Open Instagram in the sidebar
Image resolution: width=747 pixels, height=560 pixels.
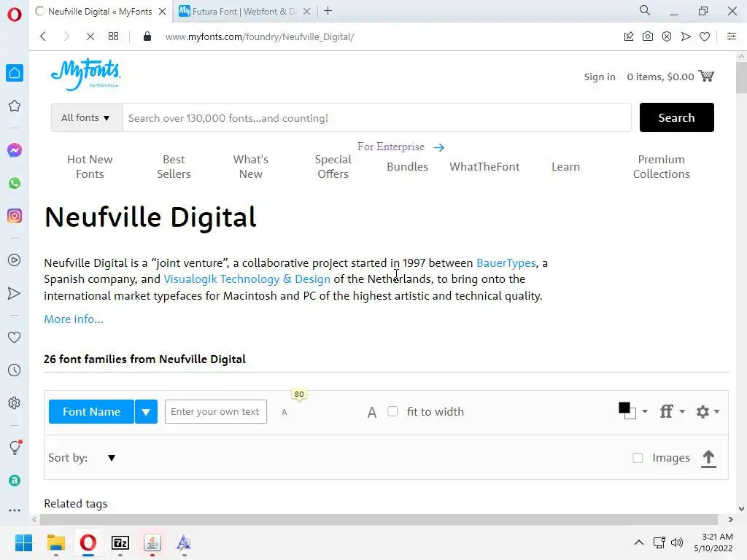15,216
